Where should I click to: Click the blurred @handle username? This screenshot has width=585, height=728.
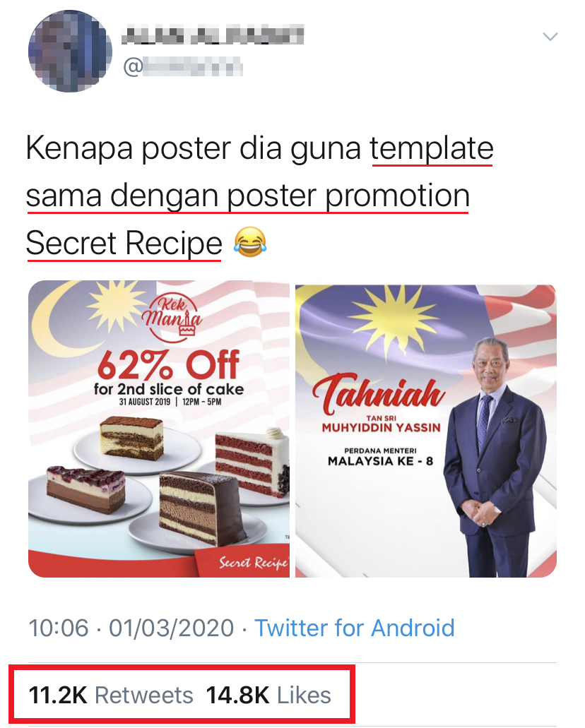click(182, 67)
